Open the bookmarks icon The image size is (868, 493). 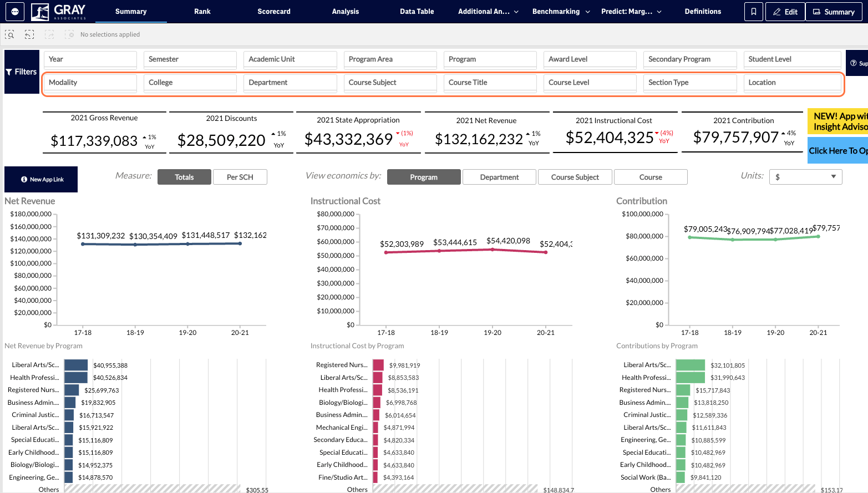pyautogui.click(x=753, y=12)
